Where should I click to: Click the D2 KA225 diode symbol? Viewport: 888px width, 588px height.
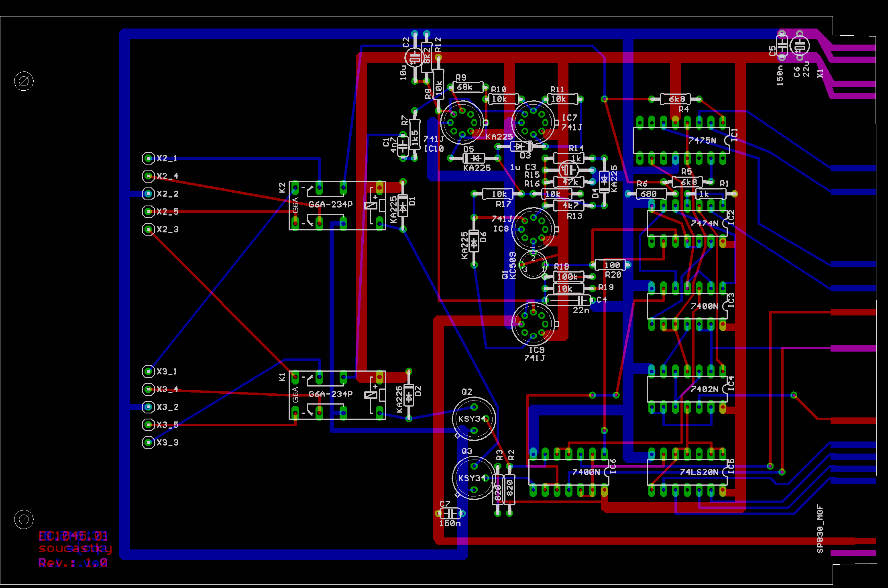(x=409, y=395)
